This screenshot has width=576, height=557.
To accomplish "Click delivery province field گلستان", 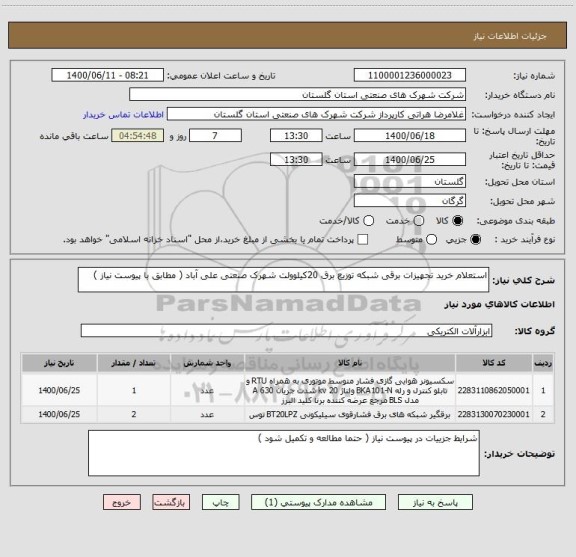I will [x=410, y=182].
